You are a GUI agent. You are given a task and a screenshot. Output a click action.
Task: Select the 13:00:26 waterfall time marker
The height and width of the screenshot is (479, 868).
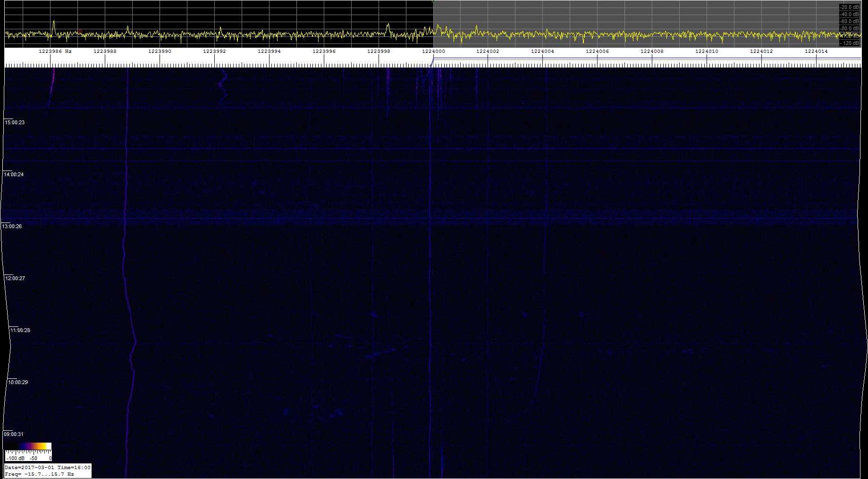[x=12, y=226]
